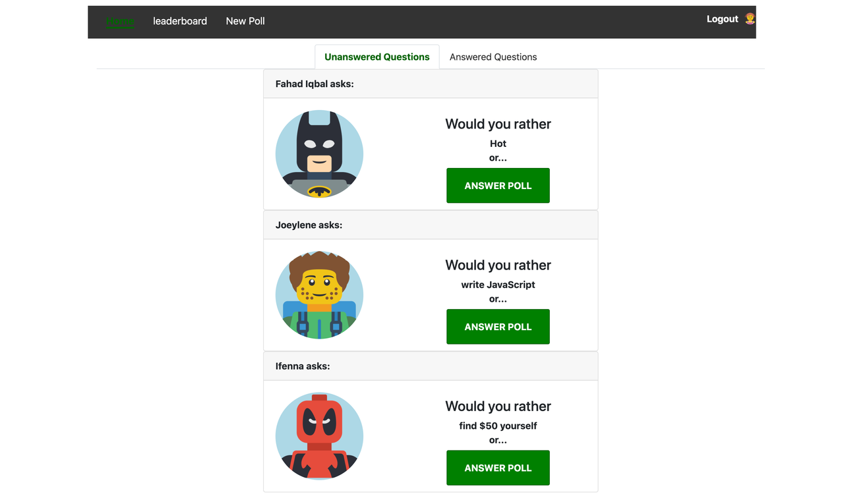
Task: Click the 'Ifenna asks:' card header
Action: pyautogui.click(x=431, y=366)
